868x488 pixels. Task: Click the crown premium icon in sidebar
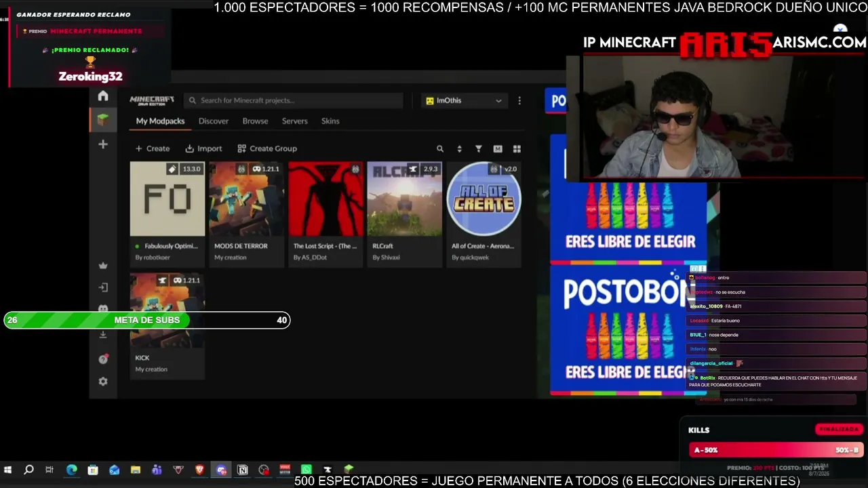(x=103, y=265)
